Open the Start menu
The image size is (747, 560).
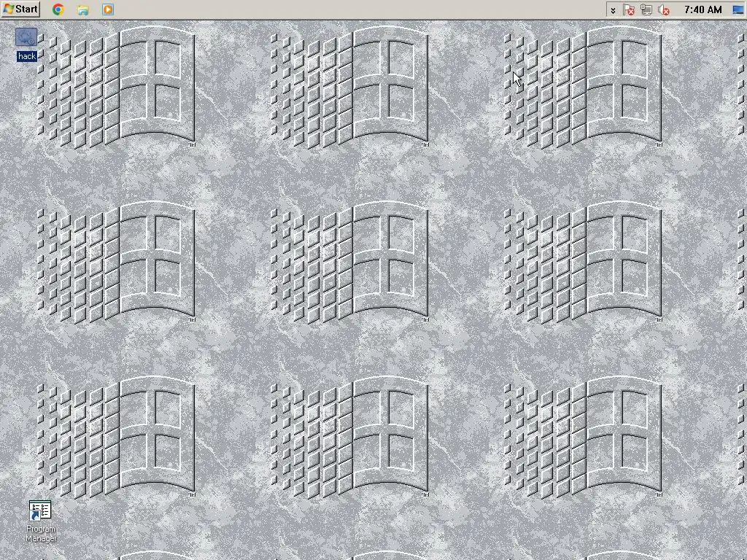click(x=20, y=9)
